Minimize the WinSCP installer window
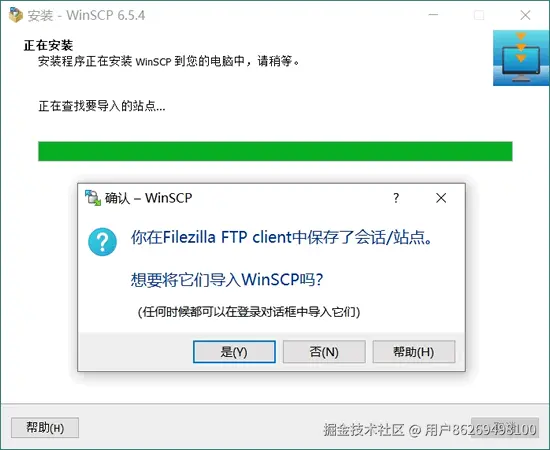The width and height of the screenshot is (550, 450). 434,15
